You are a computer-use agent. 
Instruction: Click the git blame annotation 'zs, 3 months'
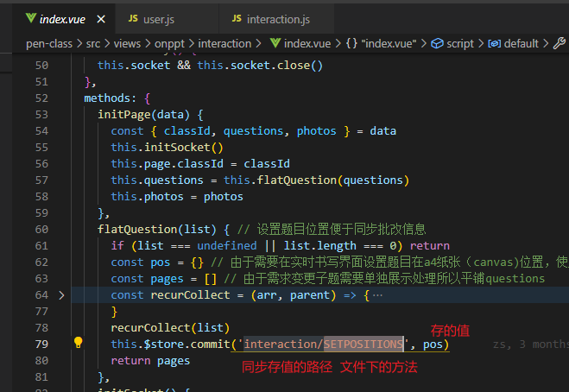point(531,345)
